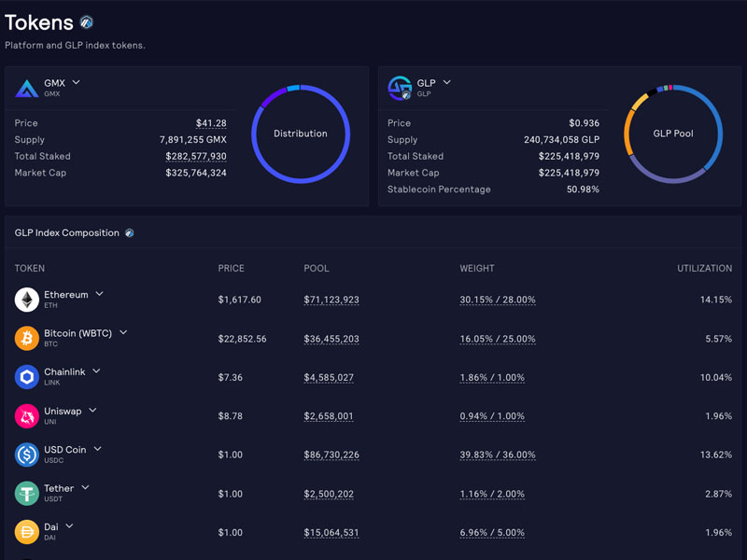This screenshot has width=747, height=560.
Task: Click Bitcoin utilization 5.57%
Action: click(718, 339)
